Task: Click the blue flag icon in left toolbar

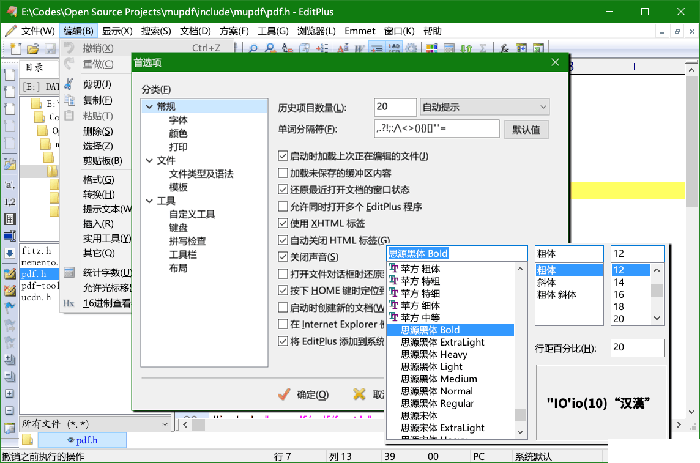Action: (x=9, y=308)
